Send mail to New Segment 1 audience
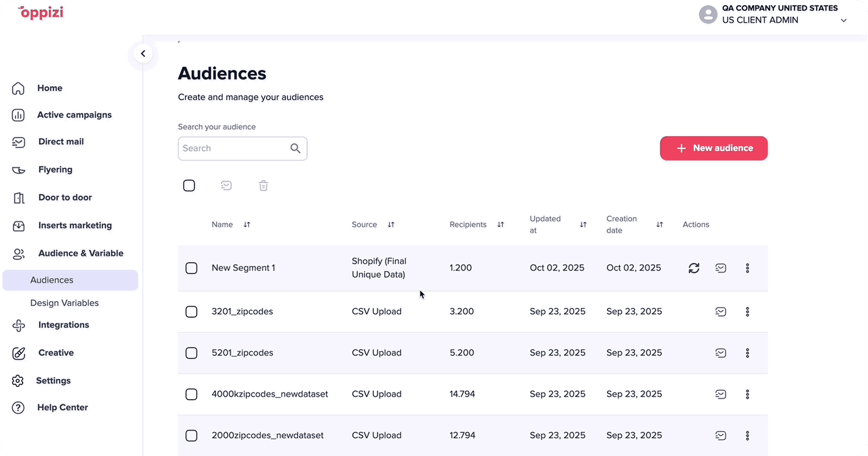Screen dimensions: 868x456 point(721,268)
